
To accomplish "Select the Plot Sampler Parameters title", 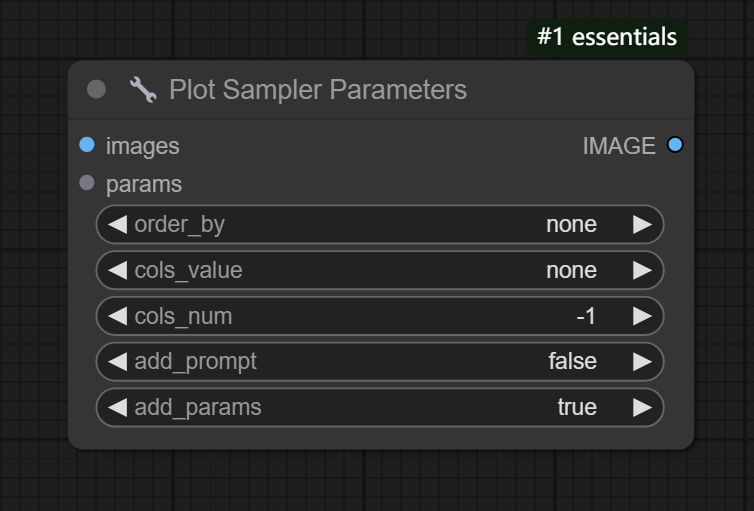I will click(317, 90).
